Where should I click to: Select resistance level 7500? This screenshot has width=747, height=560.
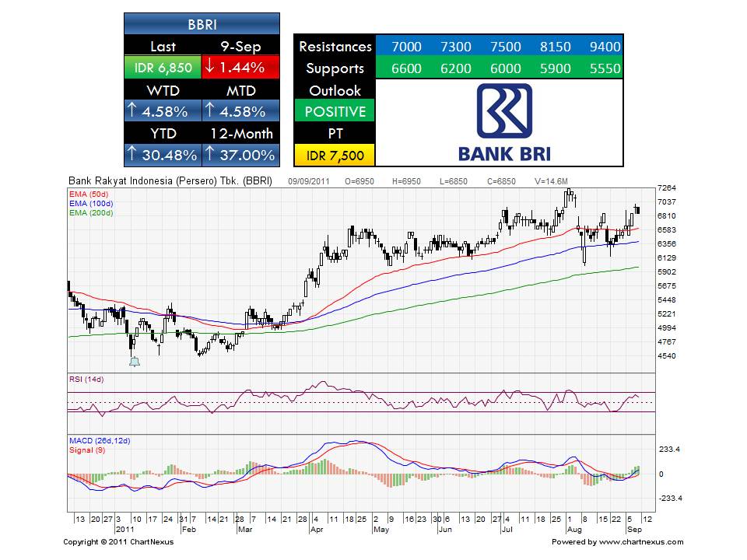[506, 47]
